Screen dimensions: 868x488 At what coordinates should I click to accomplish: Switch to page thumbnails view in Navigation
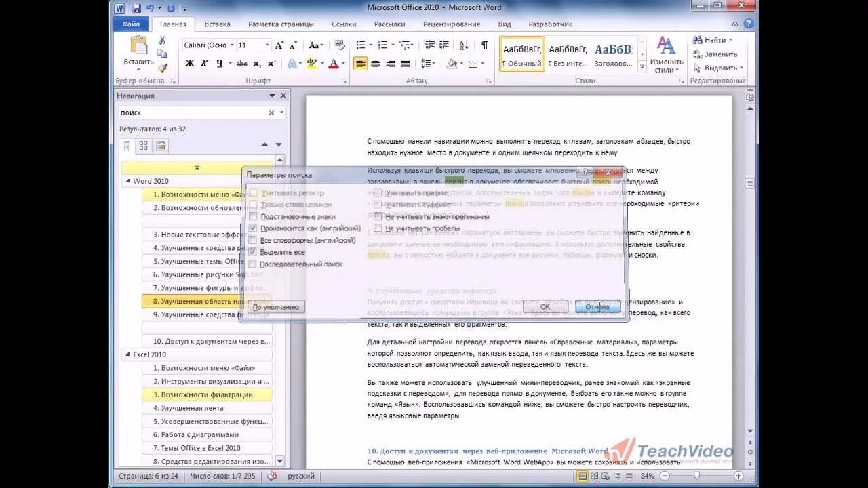(143, 146)
